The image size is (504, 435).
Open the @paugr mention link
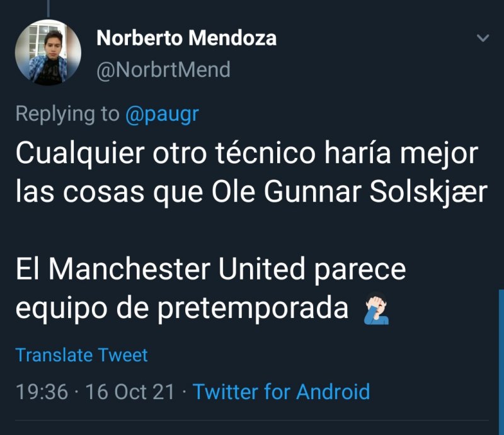click(x=162, y=114)
